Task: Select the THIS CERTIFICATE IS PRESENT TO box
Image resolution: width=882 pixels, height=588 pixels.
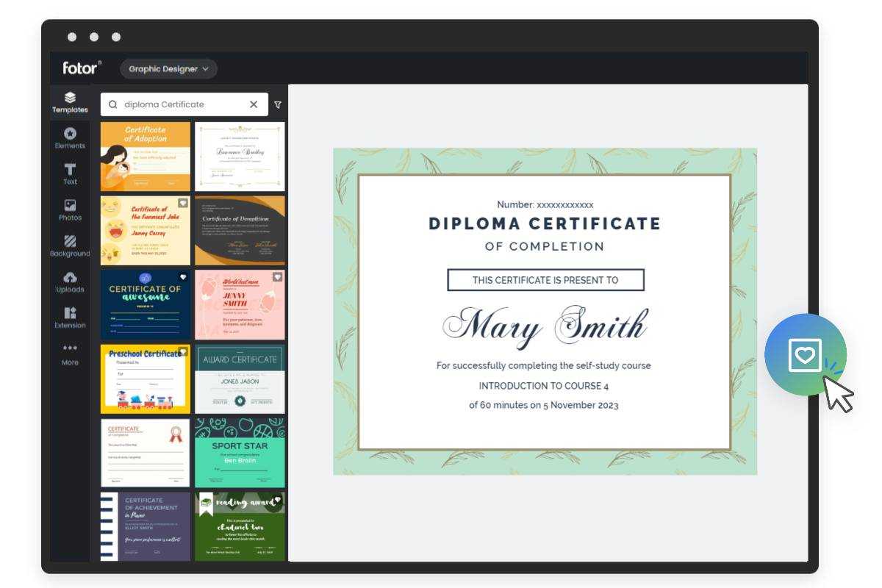Action: coord(545,280)
